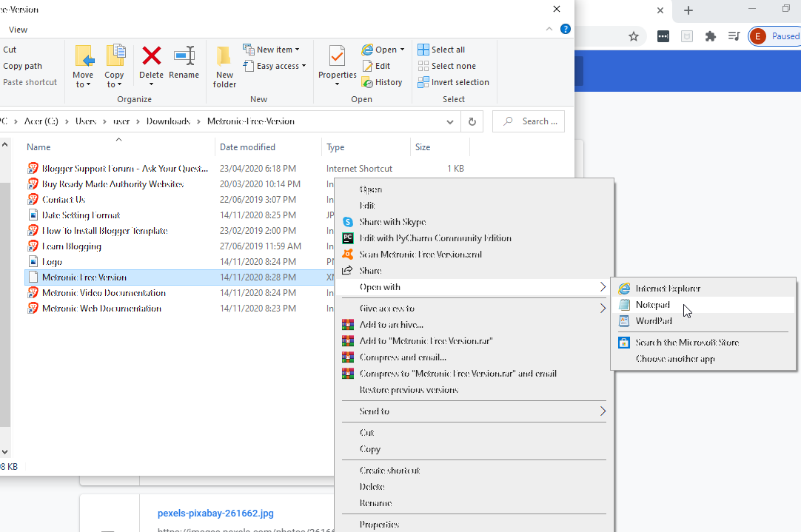Open the View ribbon tab

coord(18,30)
